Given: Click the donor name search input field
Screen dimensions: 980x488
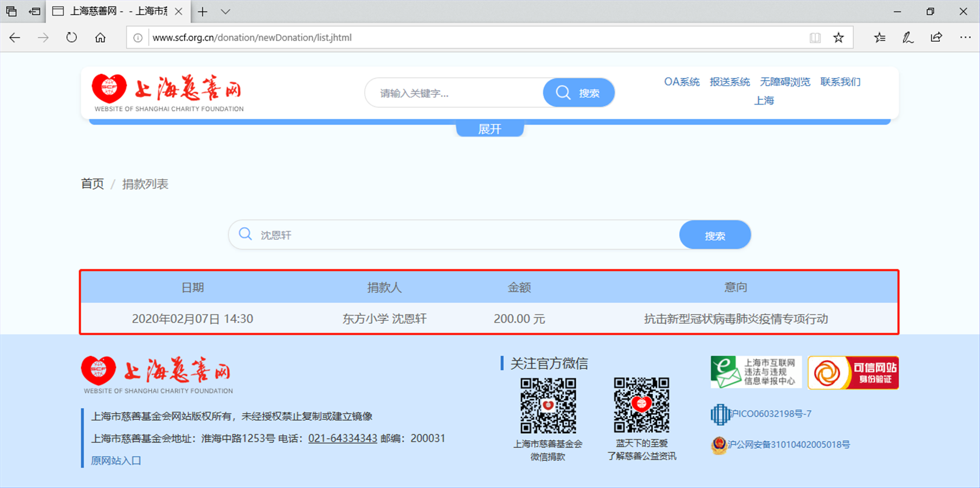Looking at the screenshot, I should pos(461,235).
